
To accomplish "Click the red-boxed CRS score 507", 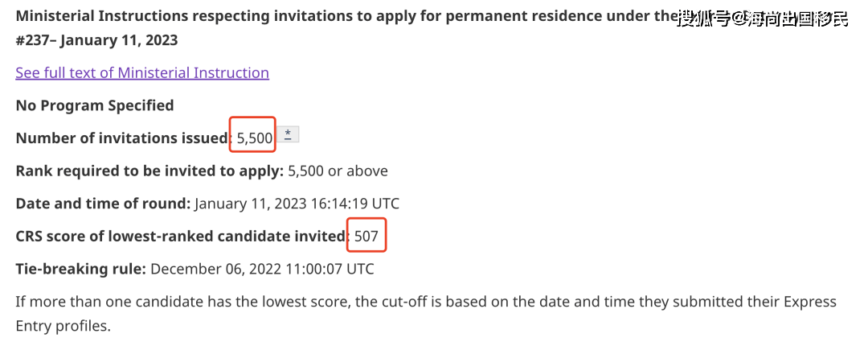I will point(366,235).
